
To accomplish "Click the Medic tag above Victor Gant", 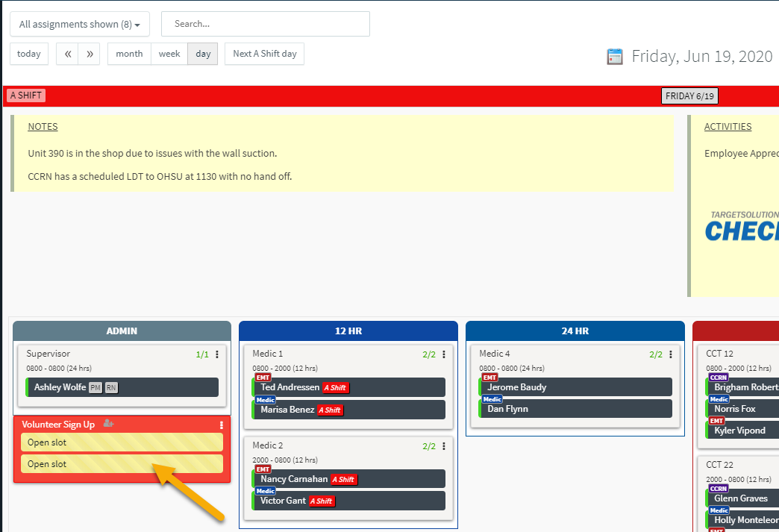I will click(x=266, y=491).
